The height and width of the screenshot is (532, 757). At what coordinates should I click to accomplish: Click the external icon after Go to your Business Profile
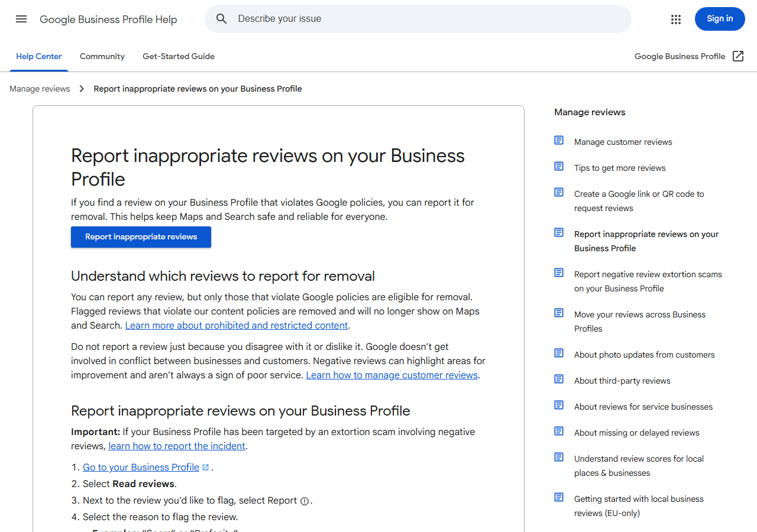coord(205,467)
